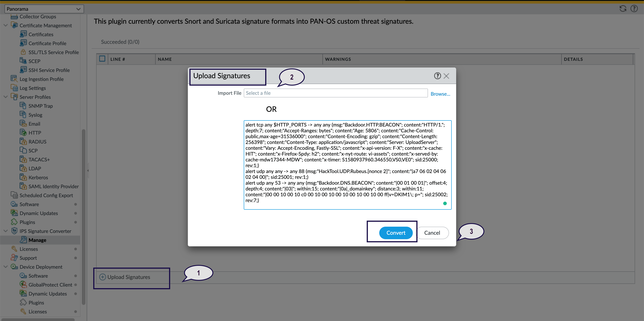
Task: Select Manage under IPS Signature Converter
Action: [x=38, y=240]
